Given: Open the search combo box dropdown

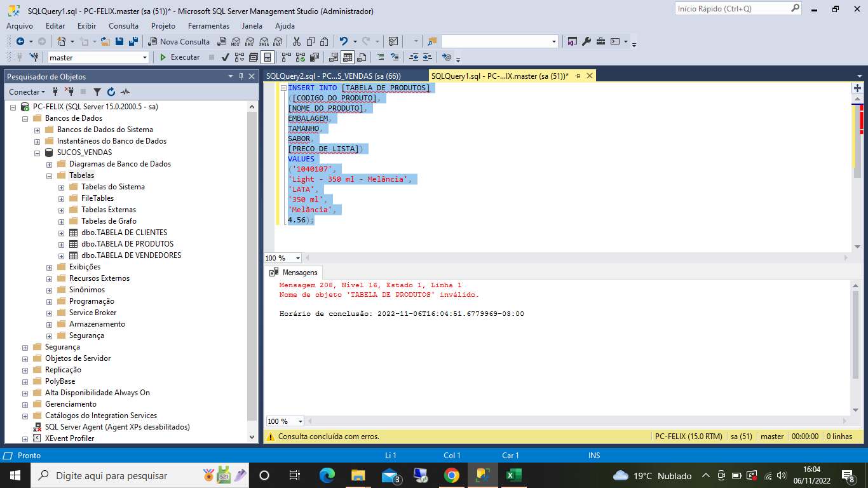Looking at the screenshot, I should (553, 41).
